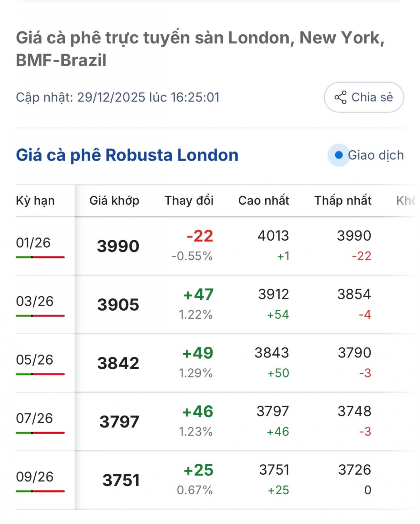
Task: Select the 03/26 contract row
Action: (x=35, y=301)
